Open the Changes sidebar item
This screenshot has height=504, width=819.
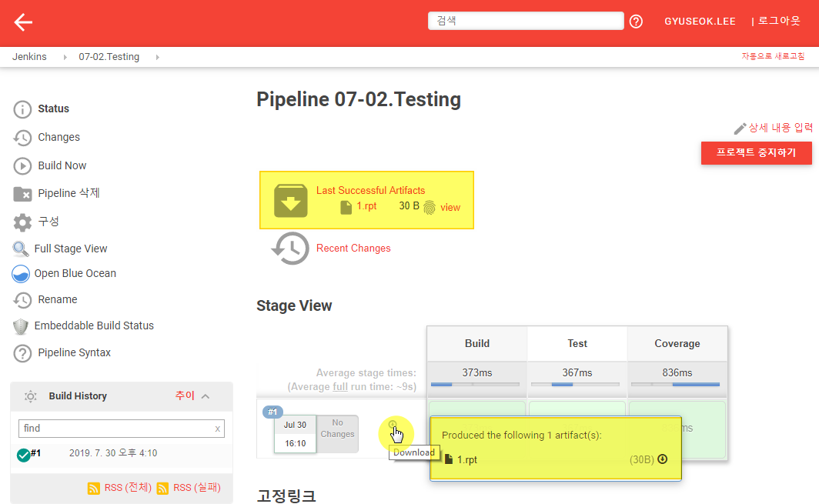[58, 137]
